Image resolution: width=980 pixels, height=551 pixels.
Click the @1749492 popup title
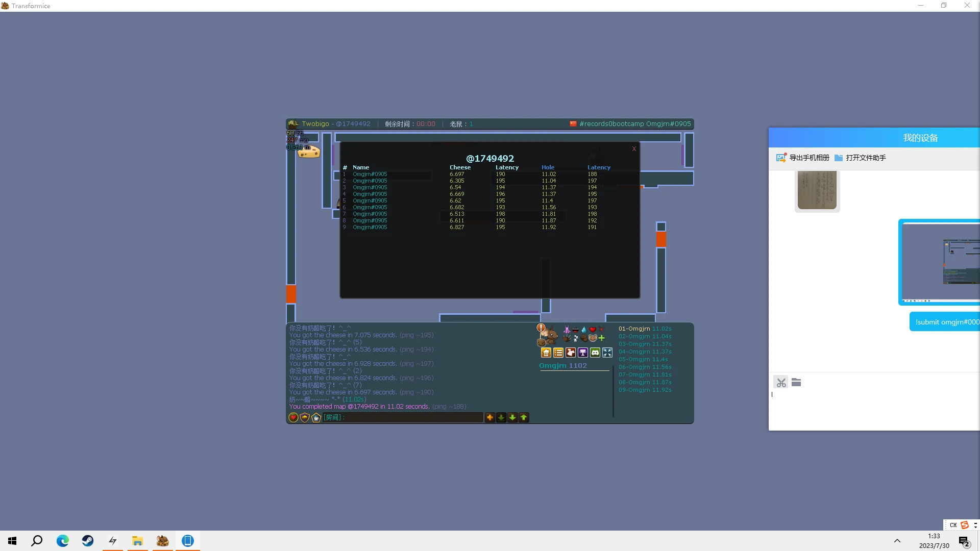point(490,159)
